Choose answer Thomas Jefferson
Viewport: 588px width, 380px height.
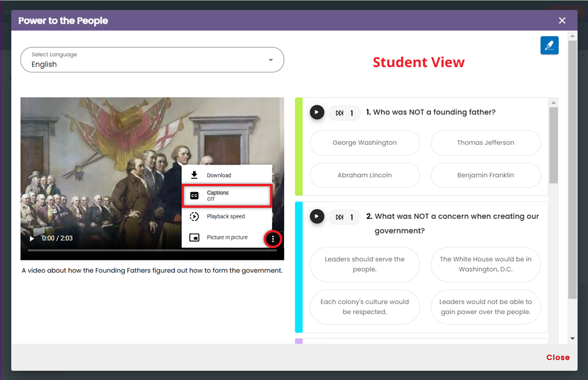(485, 142)
